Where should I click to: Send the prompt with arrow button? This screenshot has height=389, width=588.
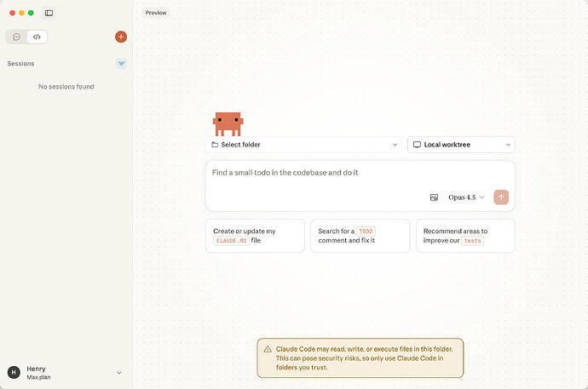[x=501, y=197]
